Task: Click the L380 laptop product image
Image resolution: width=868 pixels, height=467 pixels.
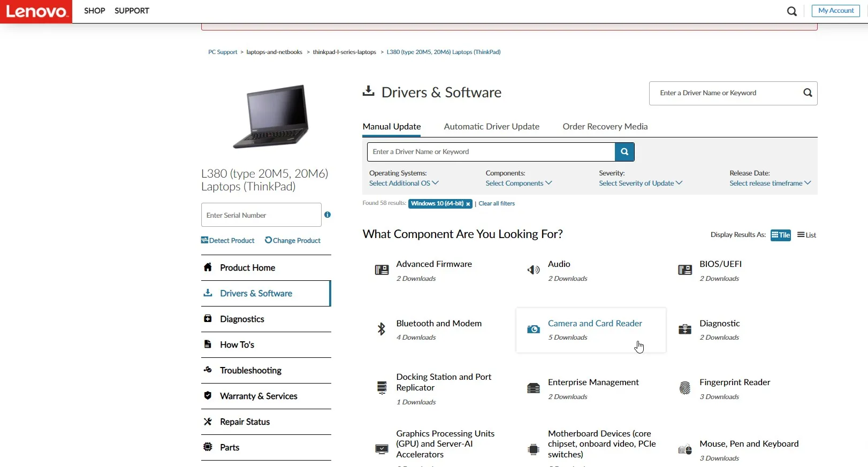Action: [271, 116]
